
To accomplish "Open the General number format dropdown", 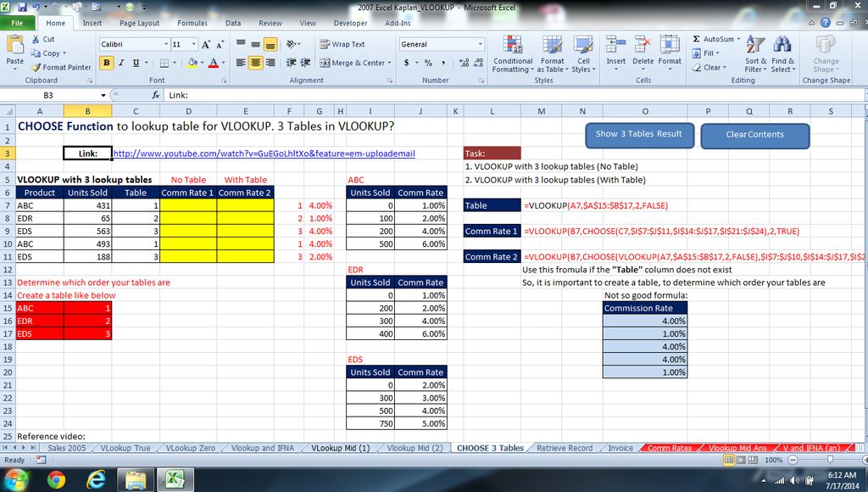I will click(480, 44).
